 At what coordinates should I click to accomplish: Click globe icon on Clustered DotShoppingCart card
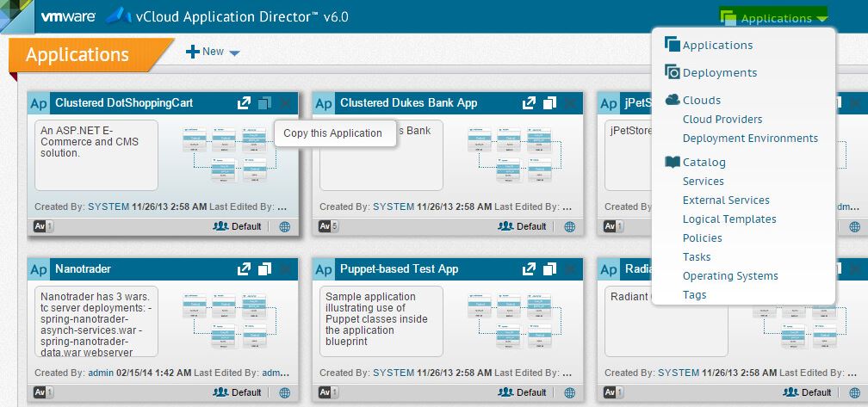pos(284,226)
